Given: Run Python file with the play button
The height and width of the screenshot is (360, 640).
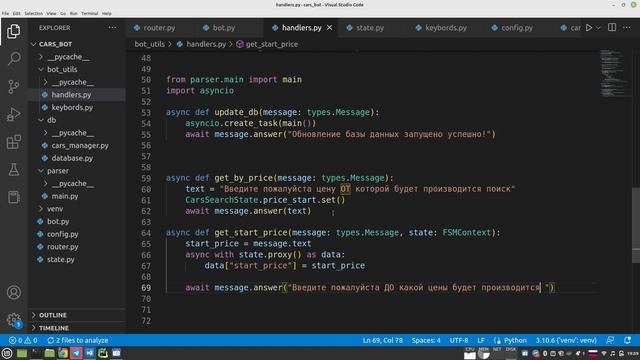Looking at the screenshot, I should click(589, 28).
